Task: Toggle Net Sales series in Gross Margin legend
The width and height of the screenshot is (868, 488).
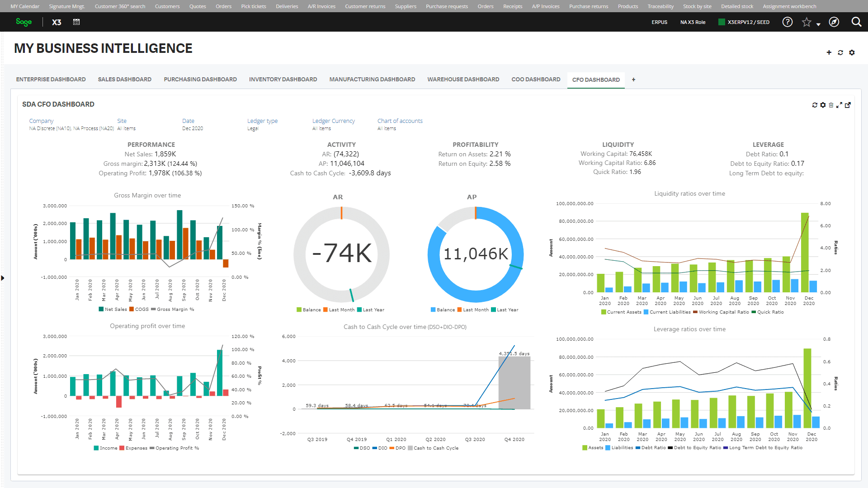Action: 113,310
